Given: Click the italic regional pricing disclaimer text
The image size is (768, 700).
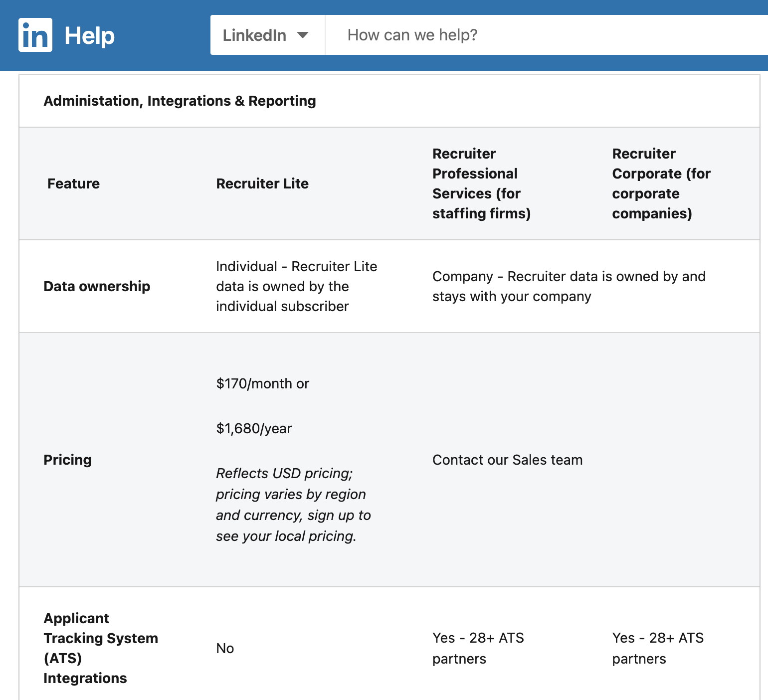Looking at the screenshot, I should (x=293, y=505).
